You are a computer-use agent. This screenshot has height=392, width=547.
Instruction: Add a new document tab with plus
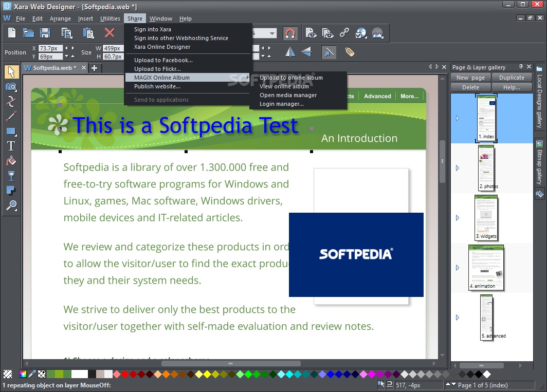point(94,68)
